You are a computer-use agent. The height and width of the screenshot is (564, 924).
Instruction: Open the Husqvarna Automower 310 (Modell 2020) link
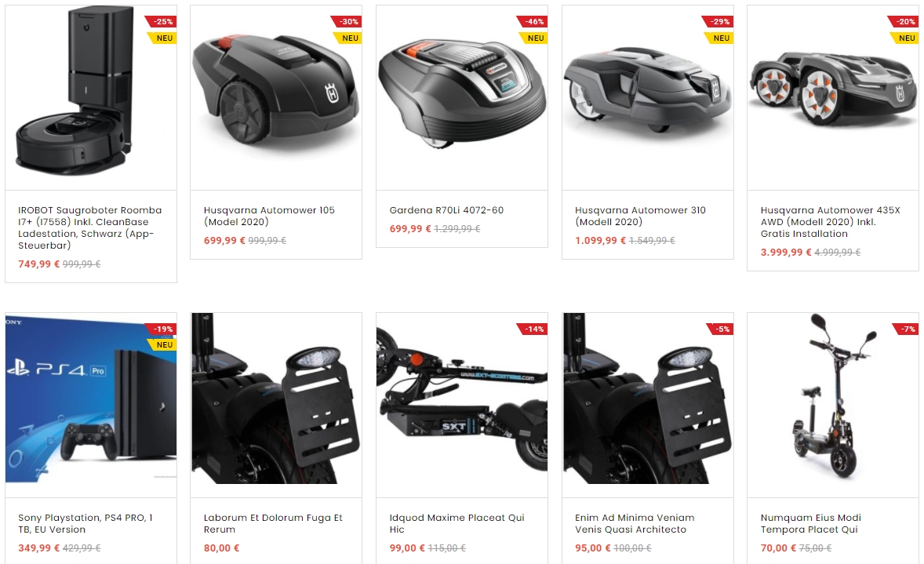[x=640, y=216]
